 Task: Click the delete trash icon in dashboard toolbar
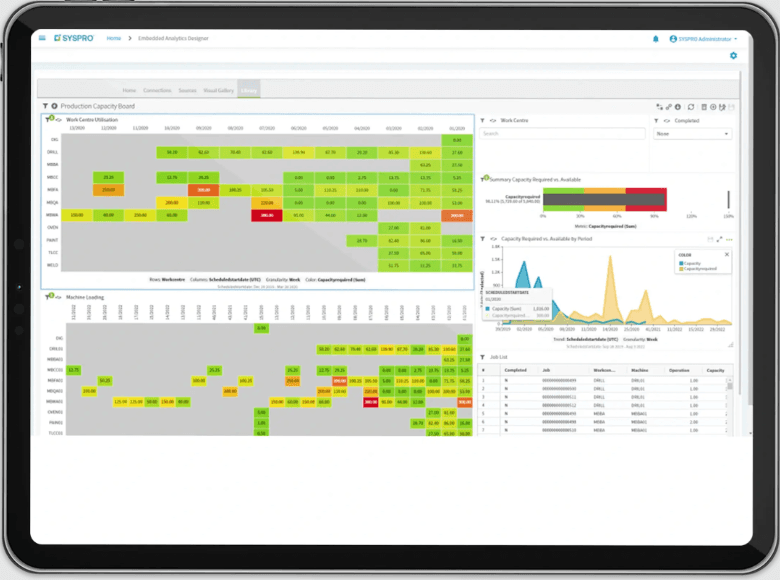coord(704,107)
